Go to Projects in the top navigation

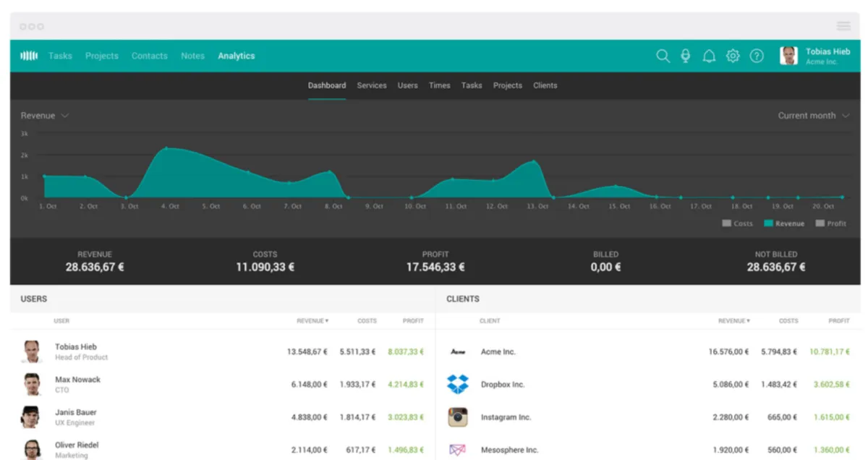[101, 56]
